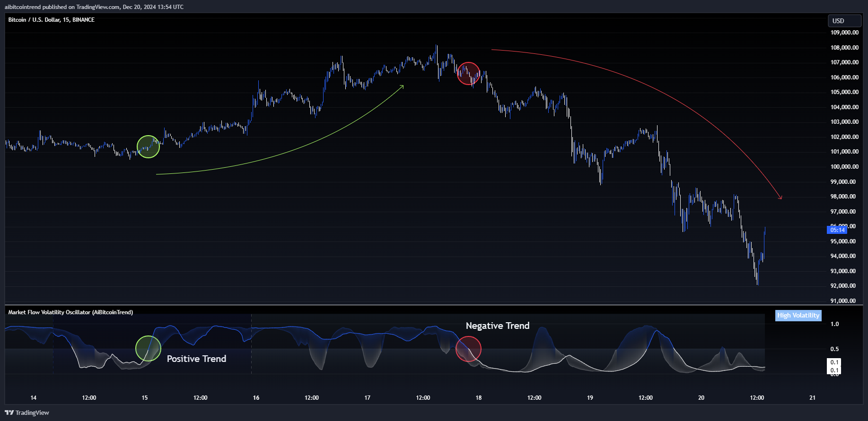Click the 91,000.00 price scale label
The height and width of the screenshot is (421, 868).
click(843, 301)
